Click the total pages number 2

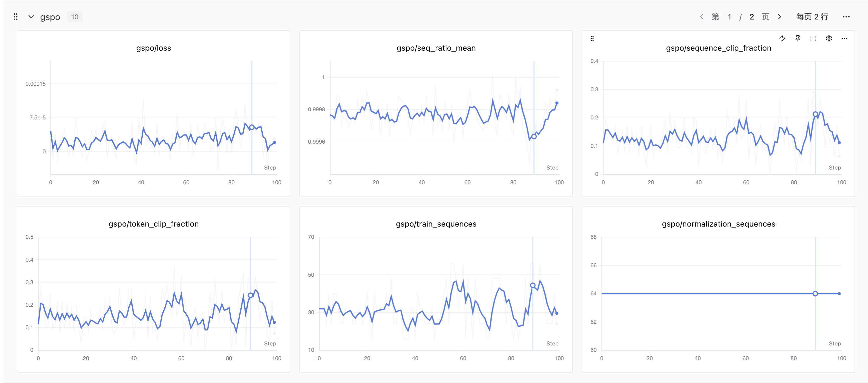click(752, 16)
